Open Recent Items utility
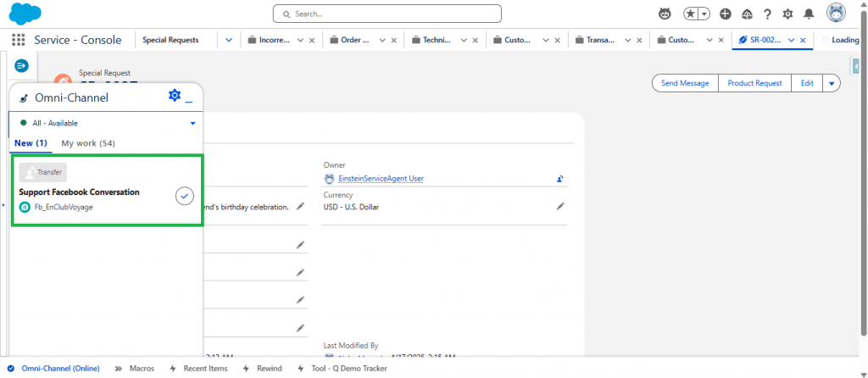868x378 pixels. click(x=198, y=369)
